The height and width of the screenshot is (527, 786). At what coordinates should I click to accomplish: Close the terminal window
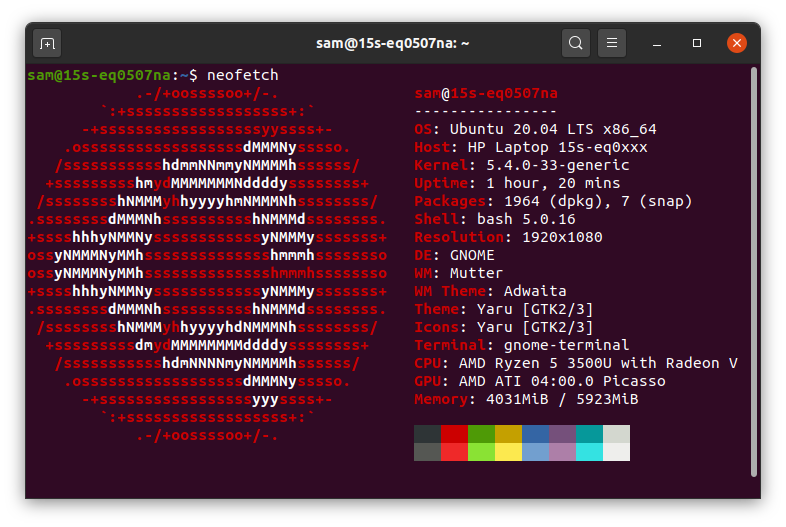[737, 43]
